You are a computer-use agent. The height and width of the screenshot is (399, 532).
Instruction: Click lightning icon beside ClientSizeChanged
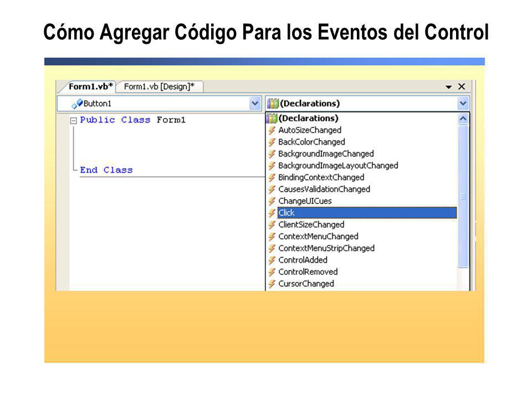pyautogui.click(x=272, y=224)
